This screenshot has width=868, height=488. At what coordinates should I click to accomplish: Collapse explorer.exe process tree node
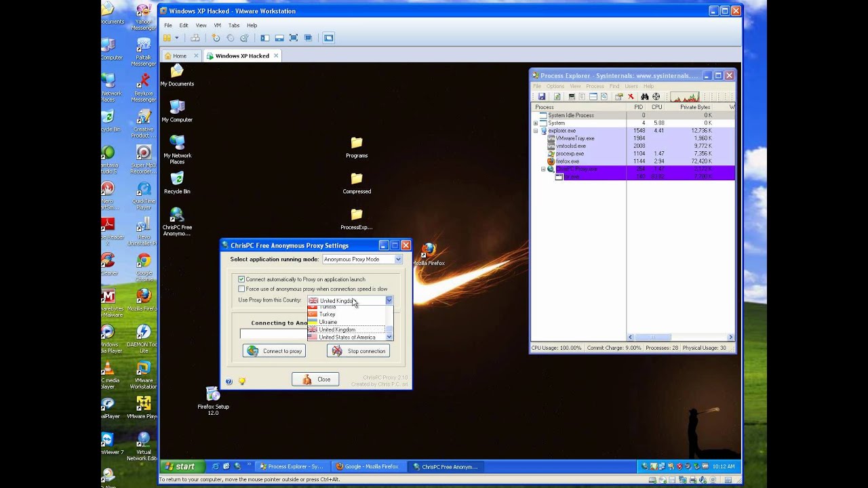(x=536, y=131)
